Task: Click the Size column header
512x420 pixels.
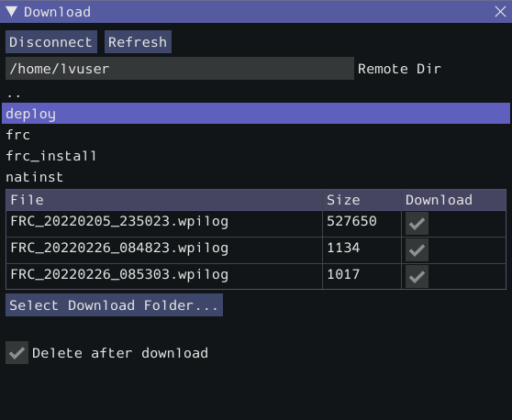Action: click(362, 200)
